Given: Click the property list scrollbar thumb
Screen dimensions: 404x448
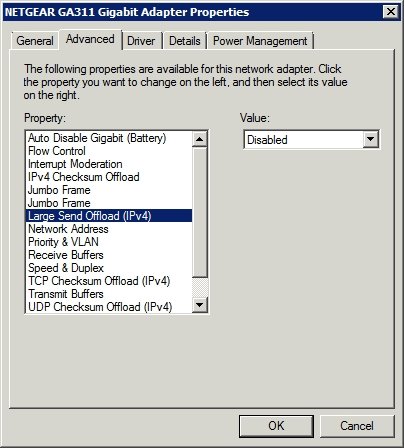Looking at the screenshot, I should click(x=200, y=212).
